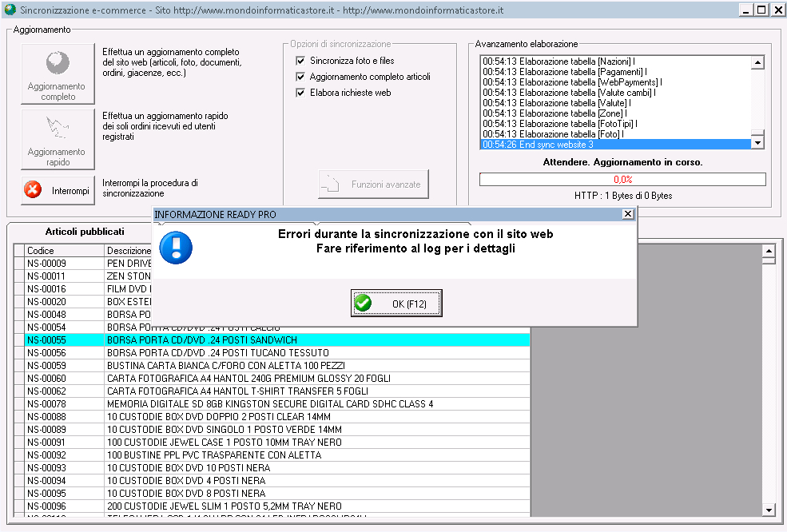Click the green checkmark on the OK button
Viewport: 787px width, 532px height.
coord(363,303)
